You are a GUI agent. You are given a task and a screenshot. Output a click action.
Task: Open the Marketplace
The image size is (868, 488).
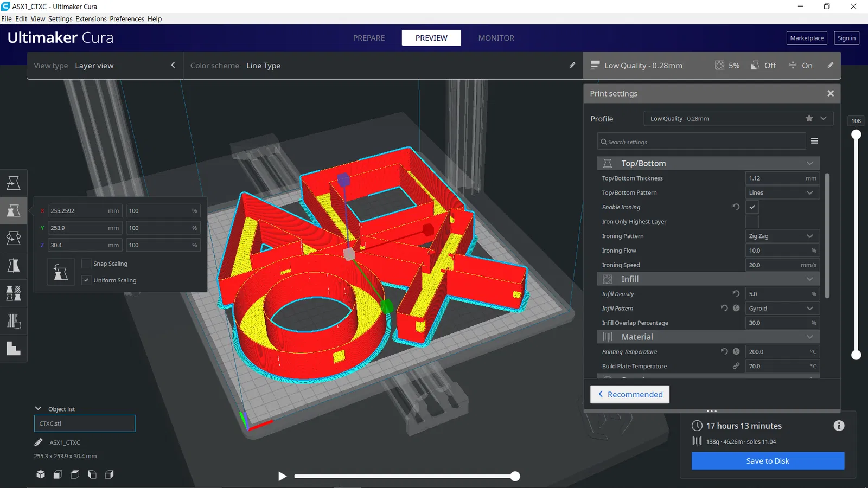807,38
